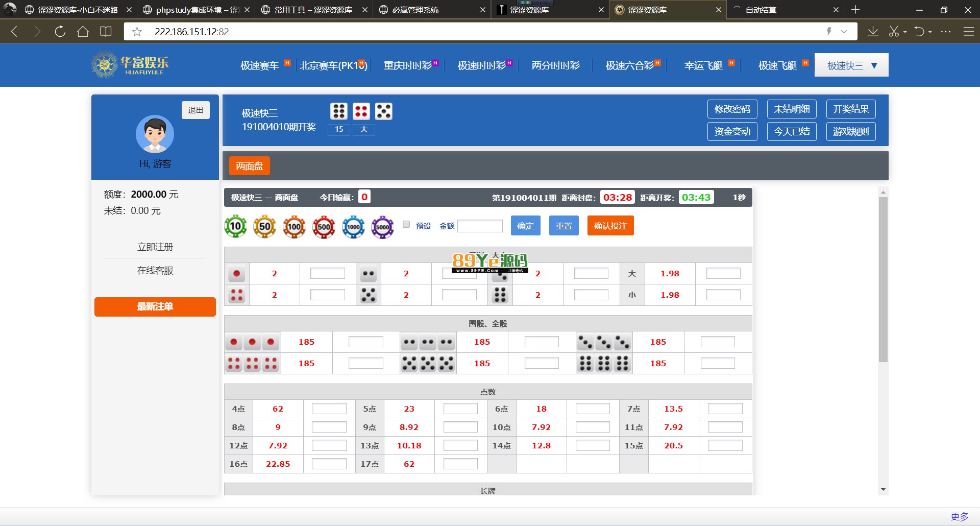Open the reading mode book icon

[x=106, y=32]
